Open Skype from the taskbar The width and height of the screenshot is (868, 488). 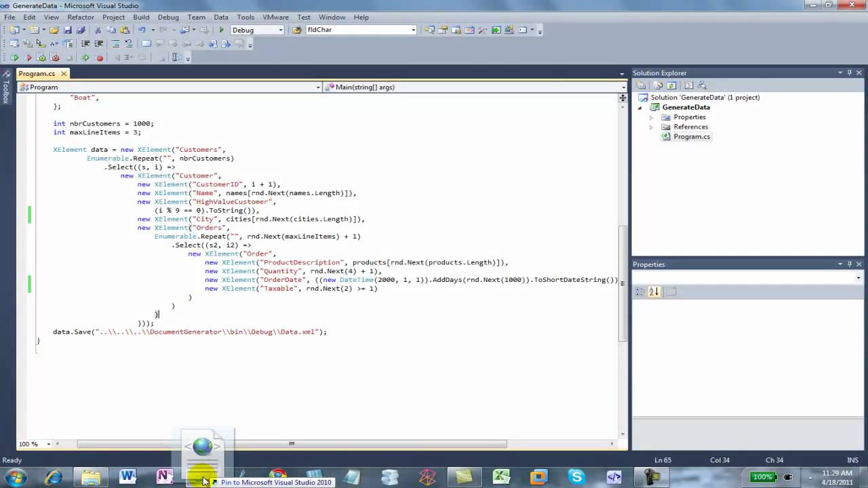[x=576, y=476]
